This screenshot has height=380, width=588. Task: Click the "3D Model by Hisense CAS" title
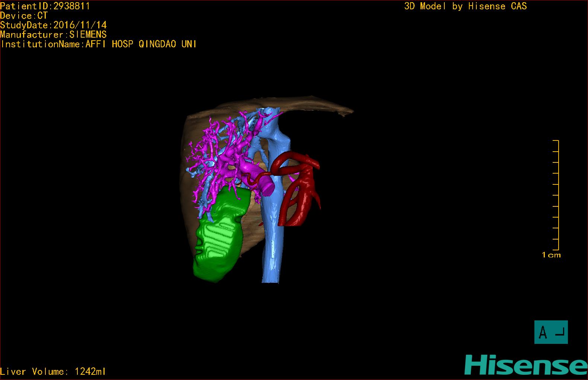[x=466, y=6]
